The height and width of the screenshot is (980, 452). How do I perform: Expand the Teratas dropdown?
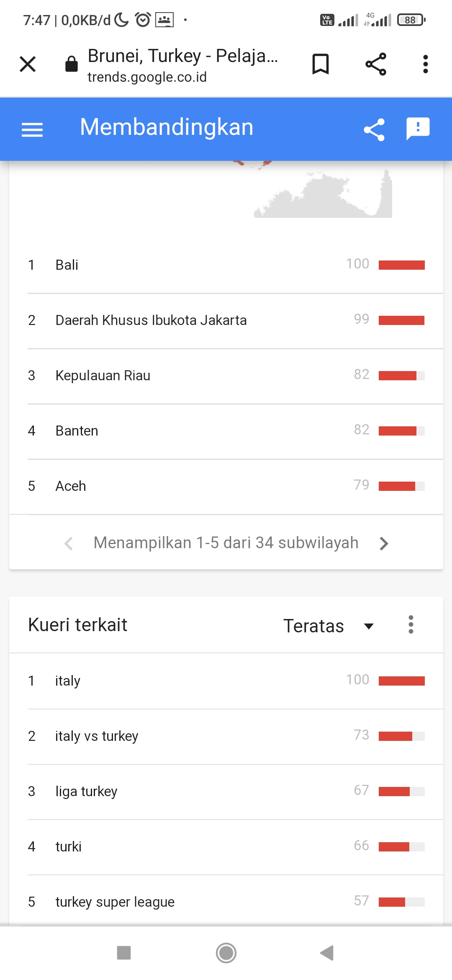[x=328, y=626]
